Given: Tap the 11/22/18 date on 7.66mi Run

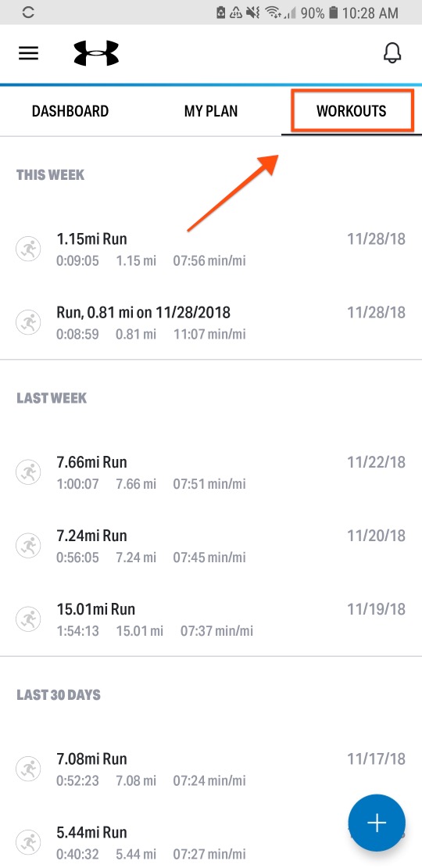Looking at the screenshot, I should tap(376, 461).
